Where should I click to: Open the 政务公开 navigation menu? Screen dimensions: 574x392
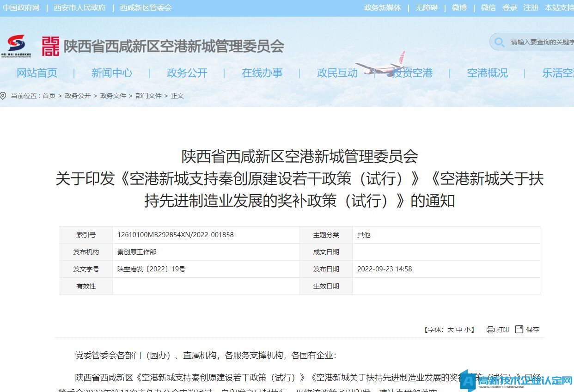(x=187, y=73)
